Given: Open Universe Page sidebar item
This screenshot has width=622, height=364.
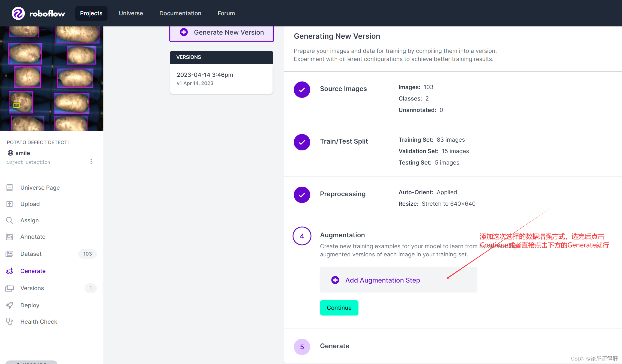Looking at the screenshot, I should tap(40, 187).
